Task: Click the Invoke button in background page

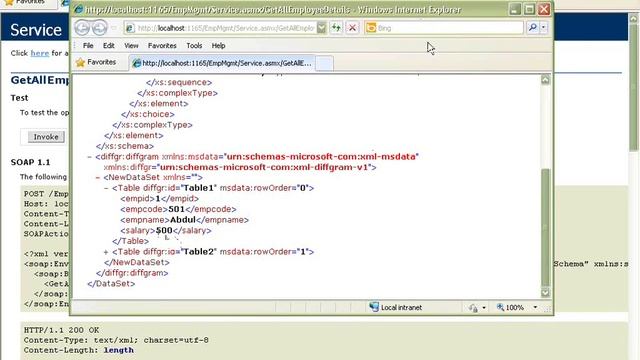Action: click(46, 137)
